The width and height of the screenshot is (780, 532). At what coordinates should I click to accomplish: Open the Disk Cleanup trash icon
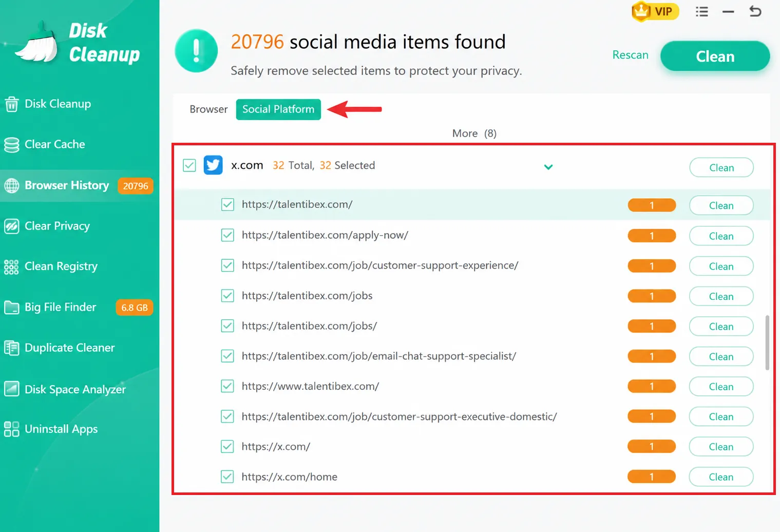click(11, 104)
